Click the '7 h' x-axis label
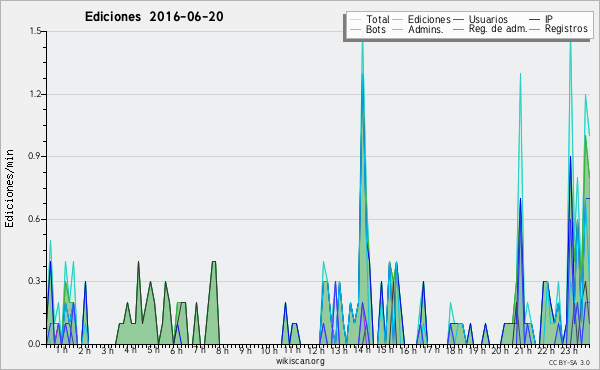 tap(199, 350)
